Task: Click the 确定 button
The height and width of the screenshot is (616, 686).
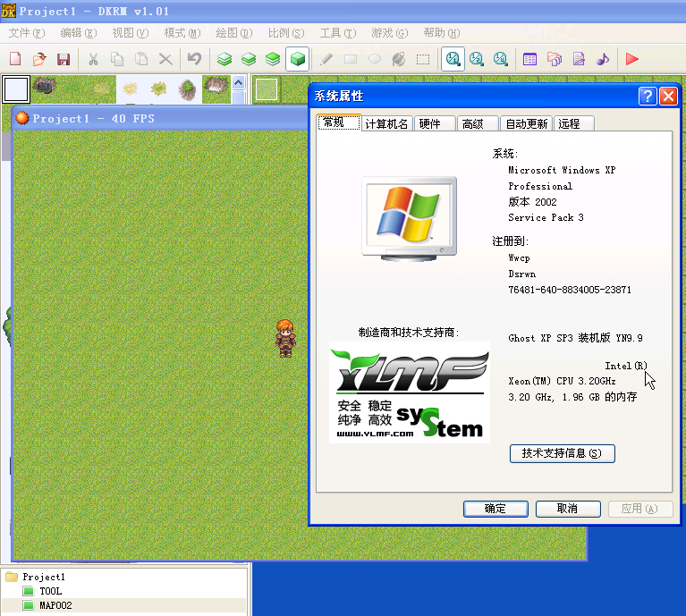Action: pos(495,509)
